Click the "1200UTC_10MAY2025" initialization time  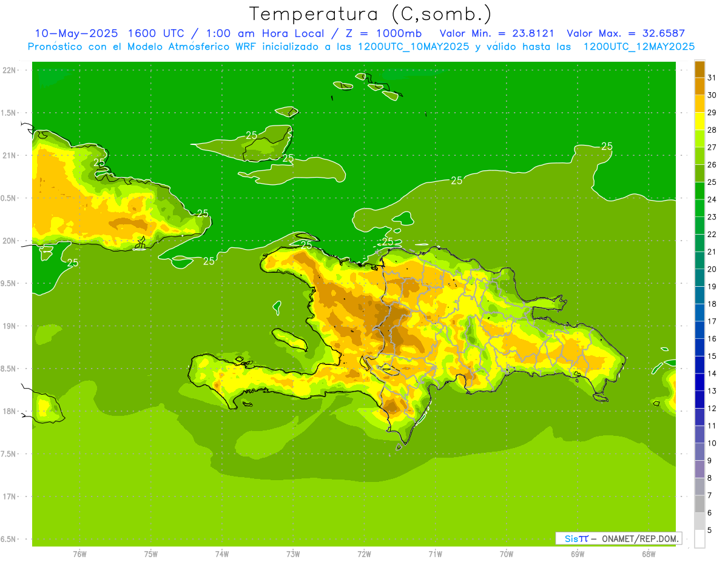click(413, 47)
